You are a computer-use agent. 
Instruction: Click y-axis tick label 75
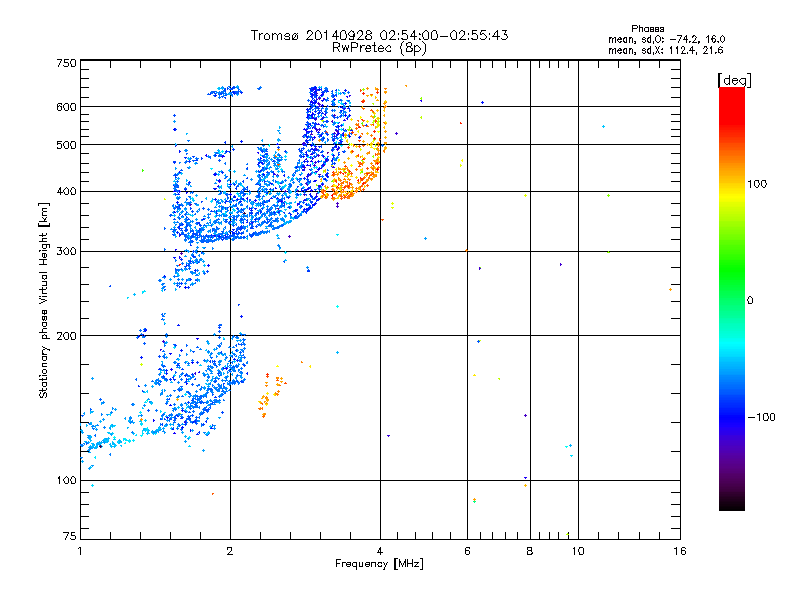coord(70,536)
